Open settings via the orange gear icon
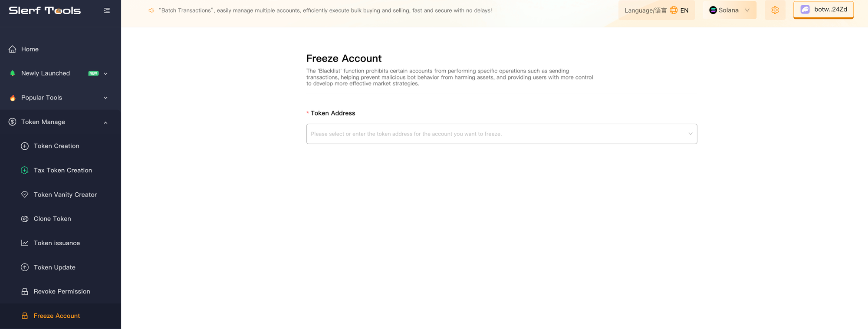This screenshot has width=868, height=329. pos(775,10)
